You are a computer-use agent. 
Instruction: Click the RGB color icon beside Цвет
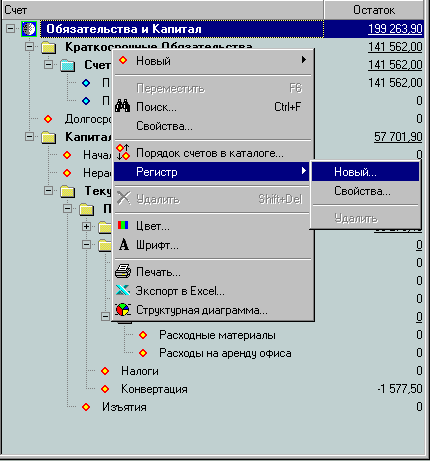point(123,225)
